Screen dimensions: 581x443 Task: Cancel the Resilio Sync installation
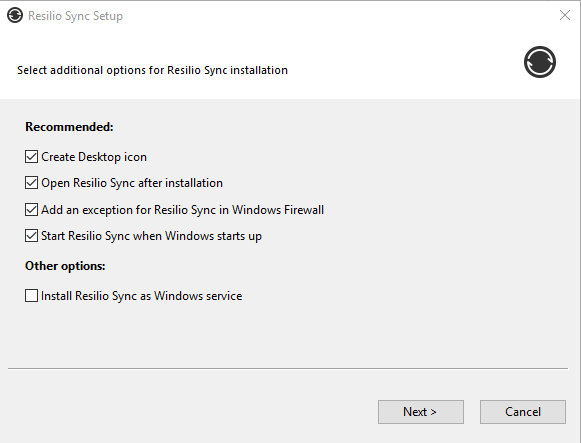click(x=523, y=412)
